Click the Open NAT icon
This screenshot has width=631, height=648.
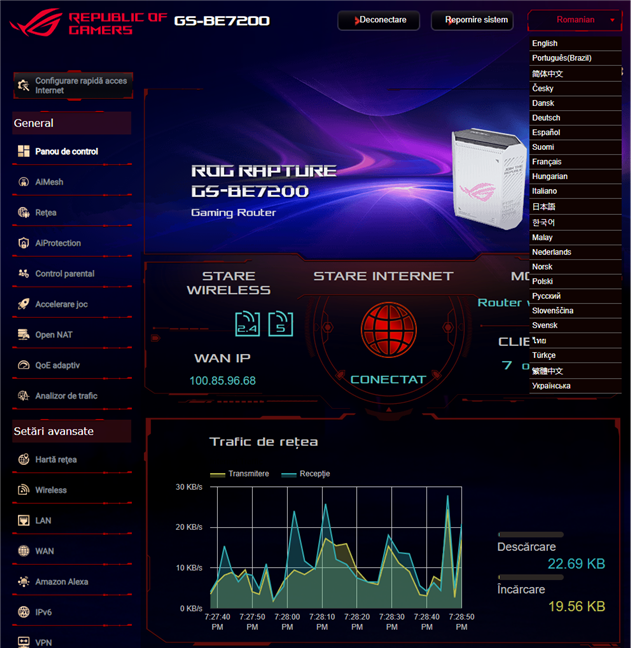(x=24, y=335)
